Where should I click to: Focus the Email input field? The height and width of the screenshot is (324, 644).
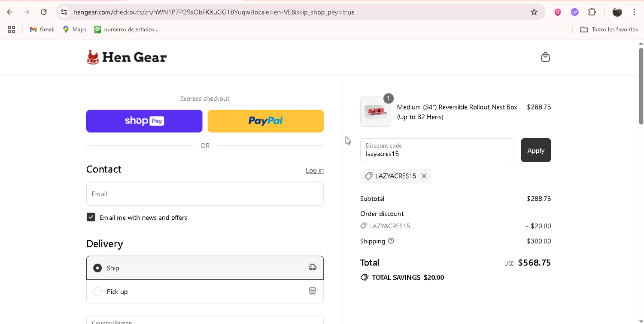click(205, 194)
